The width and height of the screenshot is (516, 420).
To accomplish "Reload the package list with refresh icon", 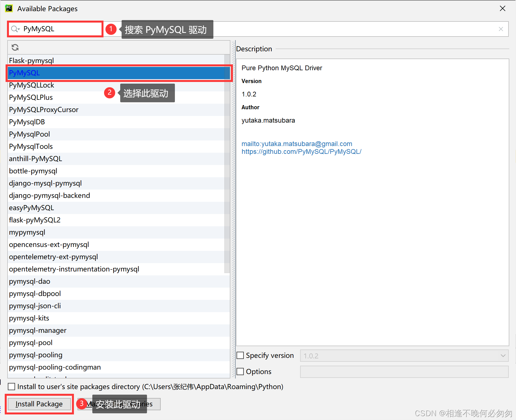I will click(15, 47).
